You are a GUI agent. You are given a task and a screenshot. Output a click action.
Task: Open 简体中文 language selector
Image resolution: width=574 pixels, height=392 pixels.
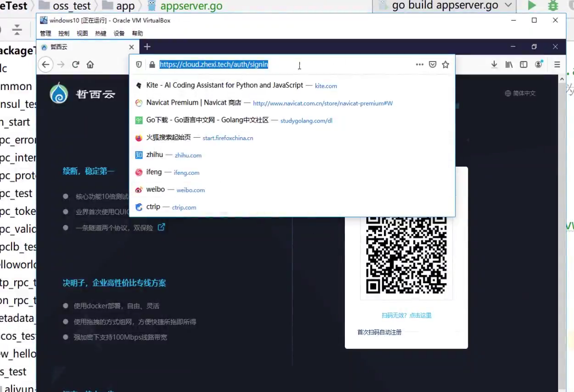coord(520,93)
